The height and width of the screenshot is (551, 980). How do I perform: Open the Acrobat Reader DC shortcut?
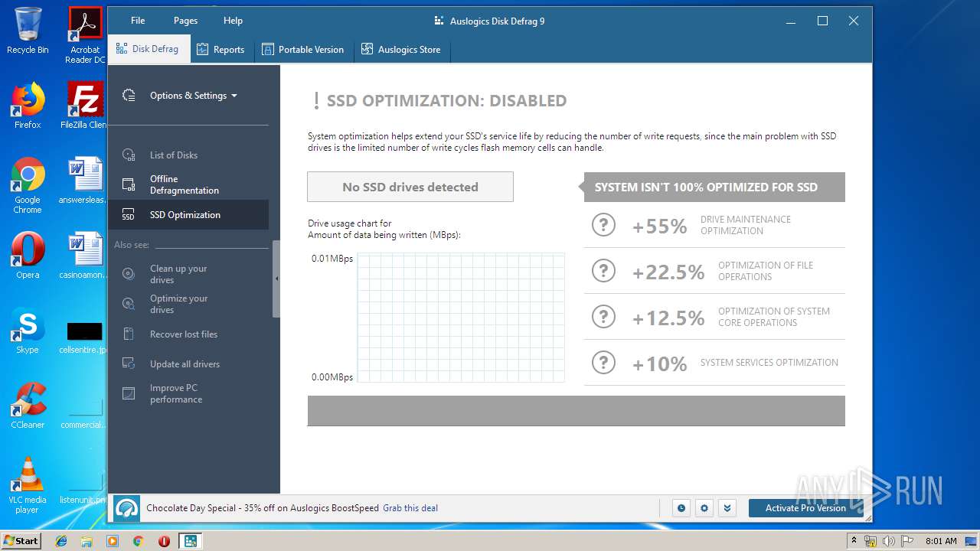[x=85, y=35]
